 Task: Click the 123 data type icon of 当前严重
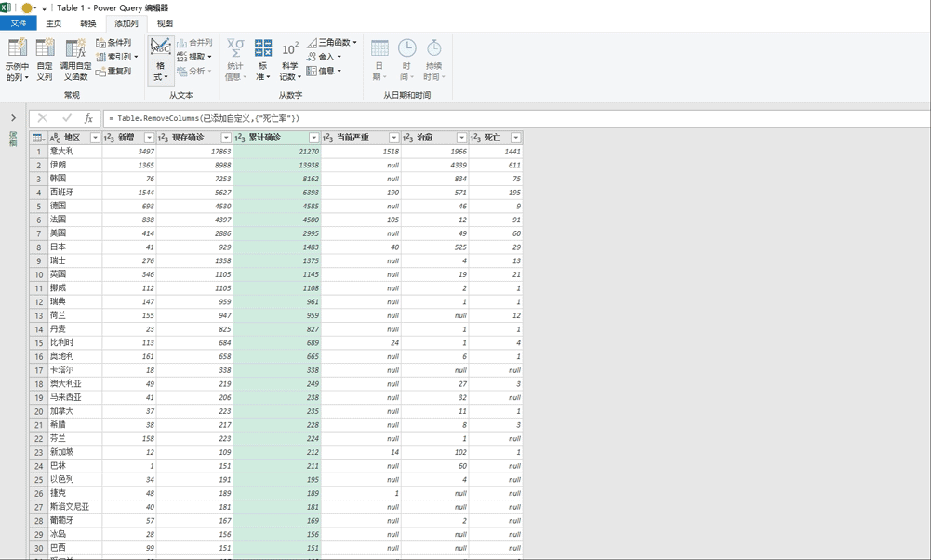click(327, 138)
